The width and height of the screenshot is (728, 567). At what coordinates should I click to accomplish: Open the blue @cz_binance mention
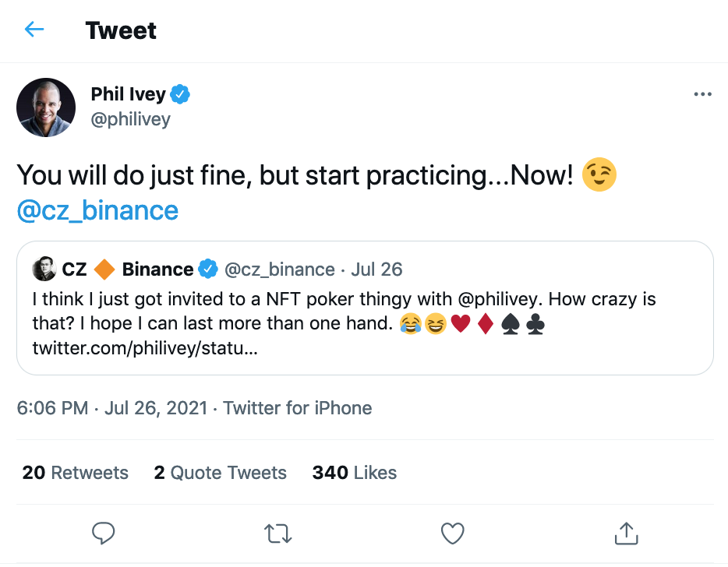(x=97, y=210)
